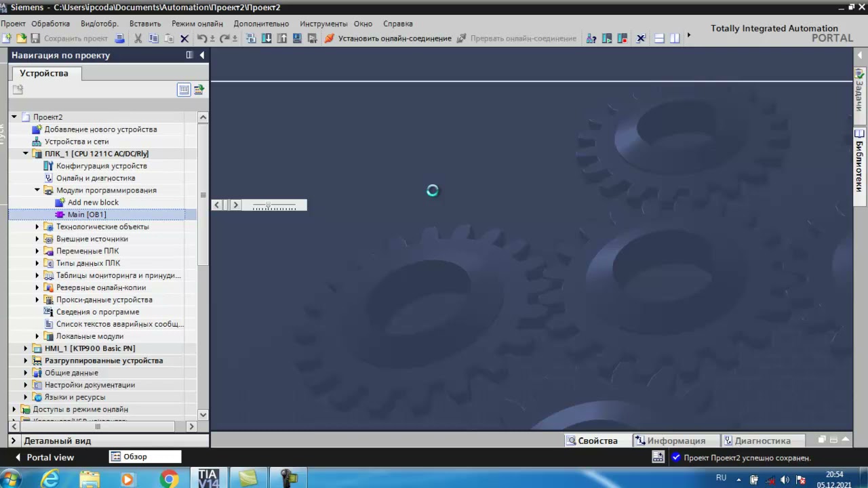Undo last action in toolbar
This screenshot has width=868, height=488.
coord(202,39)
